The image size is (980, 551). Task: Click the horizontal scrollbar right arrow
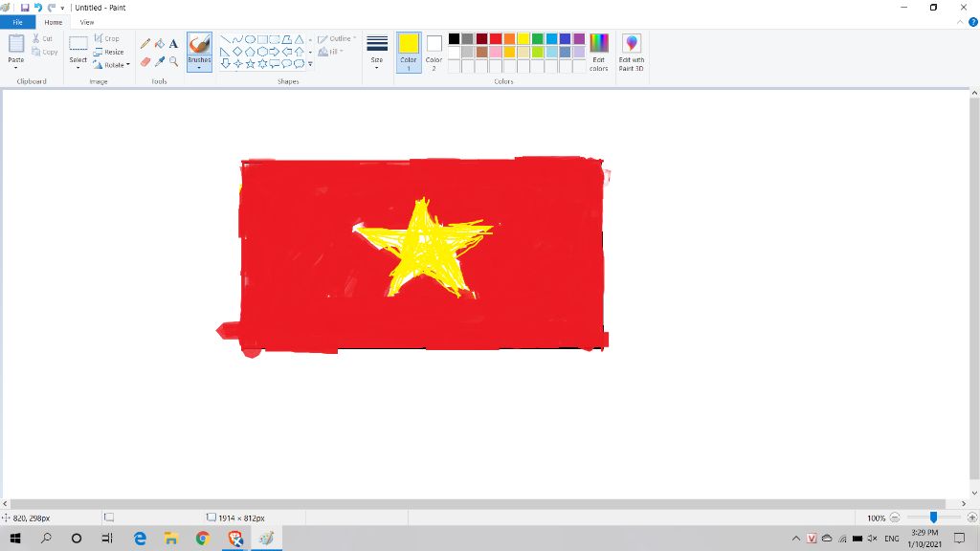[x=964, y=503]
